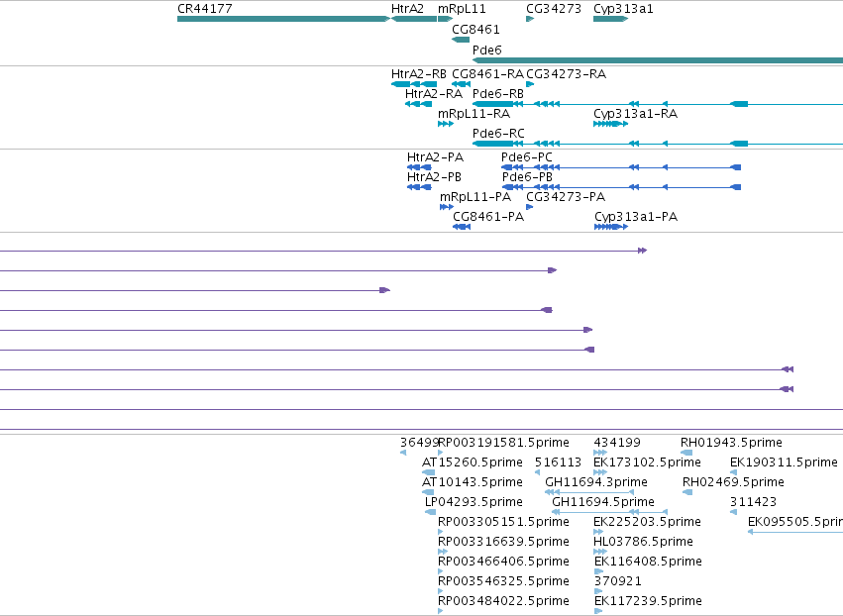
Task: Select the Pde6-RC transcript label
Action: coord(498,134)
